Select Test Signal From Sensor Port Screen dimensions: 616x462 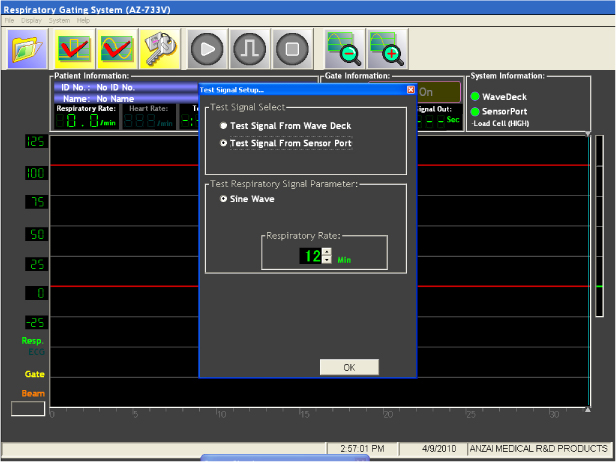[223, 144]
